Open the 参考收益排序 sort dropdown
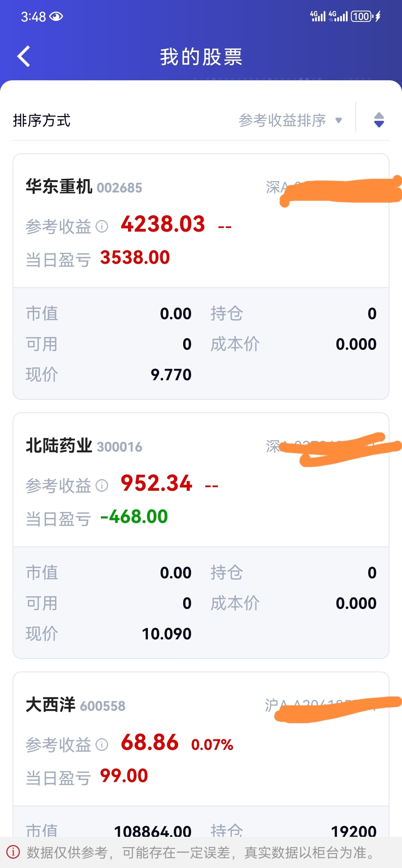The width and height of the screenshot is (402, 868). click(x=291, y=120)
